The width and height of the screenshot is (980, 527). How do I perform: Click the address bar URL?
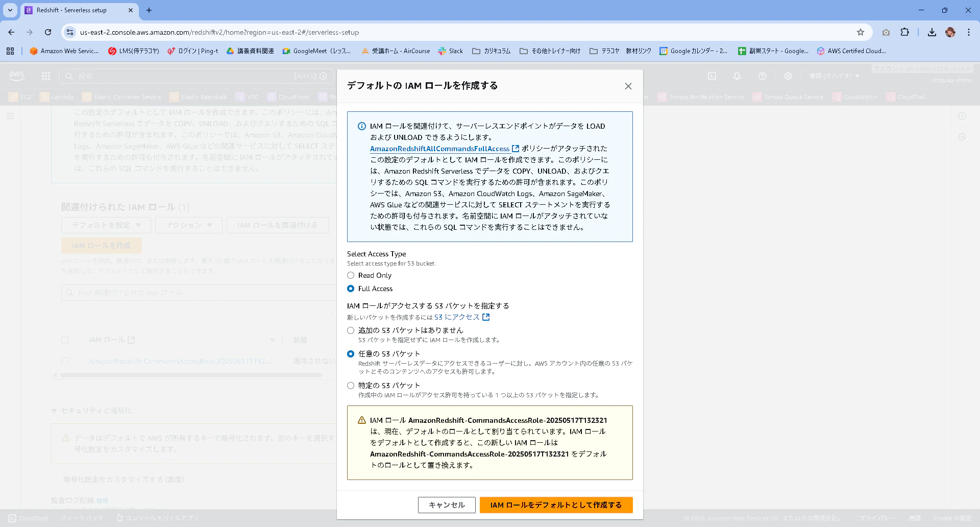click(219, 32)
